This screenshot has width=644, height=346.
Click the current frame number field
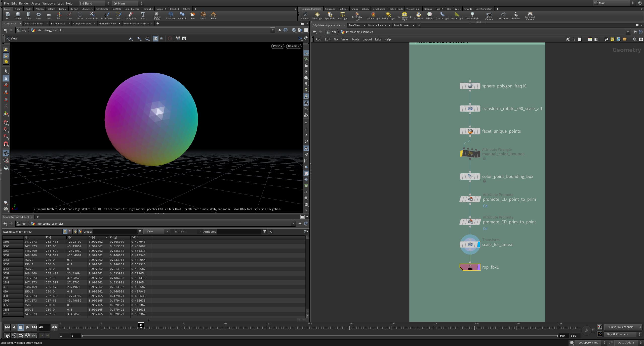(x=44, y=327)
